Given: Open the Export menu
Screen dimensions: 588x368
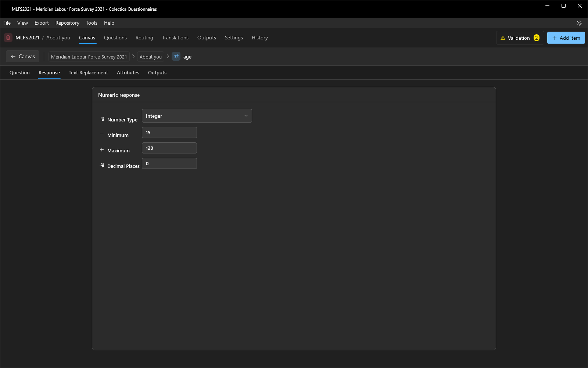Looking at the screenshot, I should [x=42, y=23].
